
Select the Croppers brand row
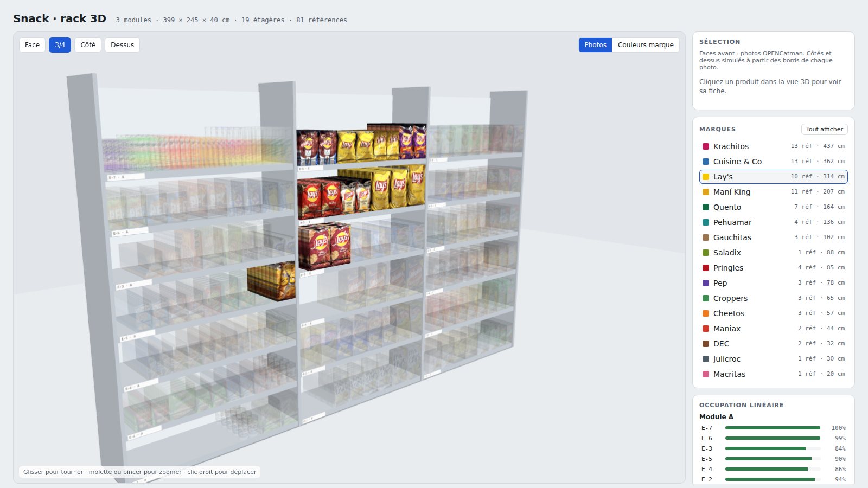click(x=774, y=298)
